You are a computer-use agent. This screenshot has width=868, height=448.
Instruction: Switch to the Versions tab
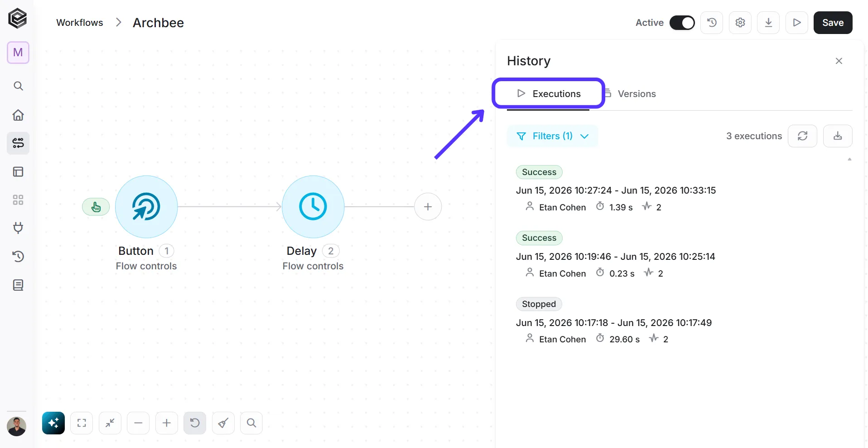click(x=631, y=94)
